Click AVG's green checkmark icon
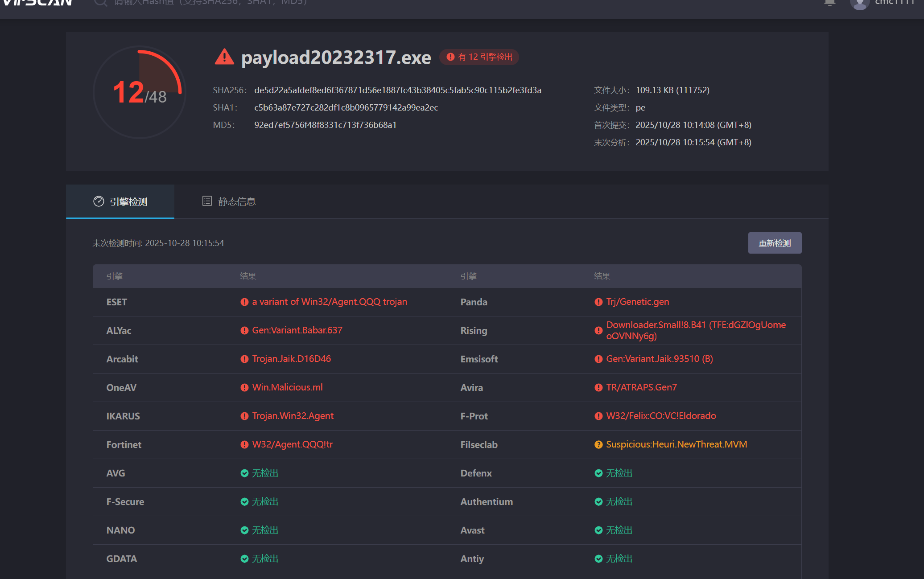The image size is (924, 579). click(244, 473)
